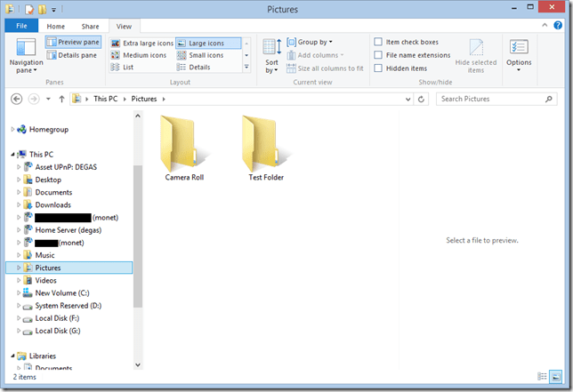Go up one folder level
573x392 pixels.
coord(61,99)
